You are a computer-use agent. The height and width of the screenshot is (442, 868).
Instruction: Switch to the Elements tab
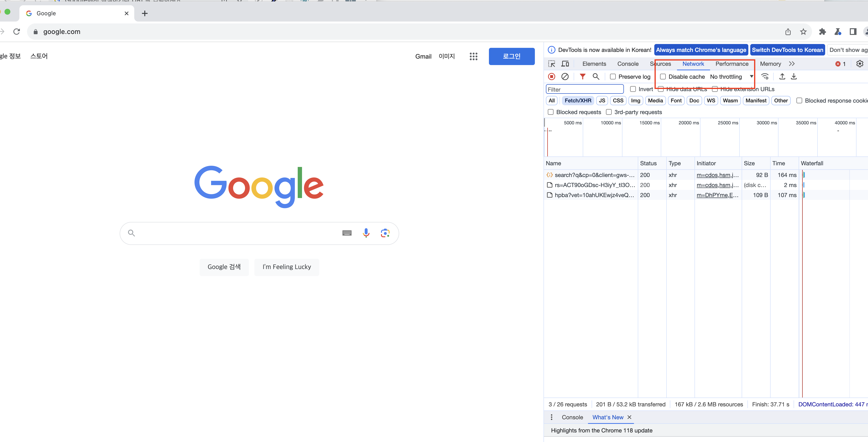click(594, 64)
